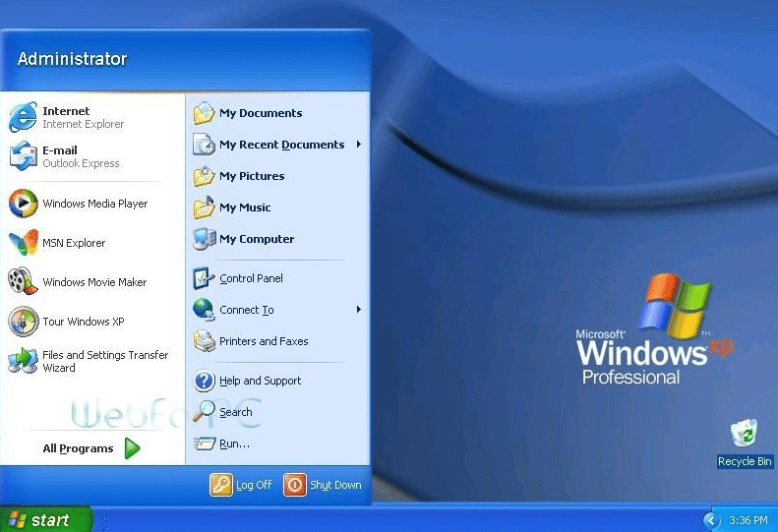Click the My Computer monitor icon

(204, 239)
